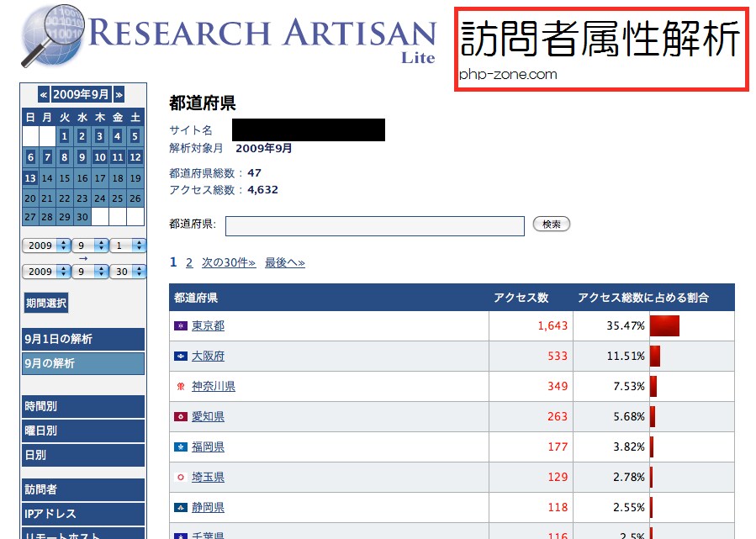The image size is (756, 539).
Task: Open the 大阪府 link
Action: pyautogui.click(x=208, y=357)
